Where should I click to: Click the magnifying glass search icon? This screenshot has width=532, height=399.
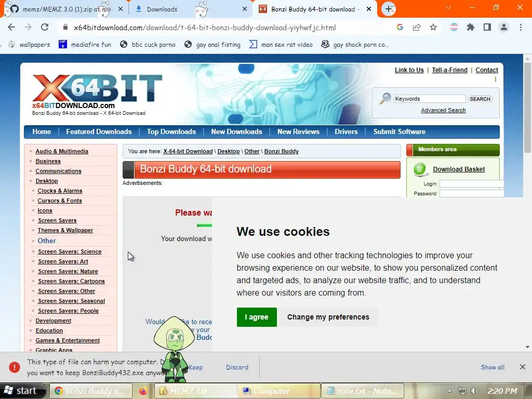coord(385,99)
